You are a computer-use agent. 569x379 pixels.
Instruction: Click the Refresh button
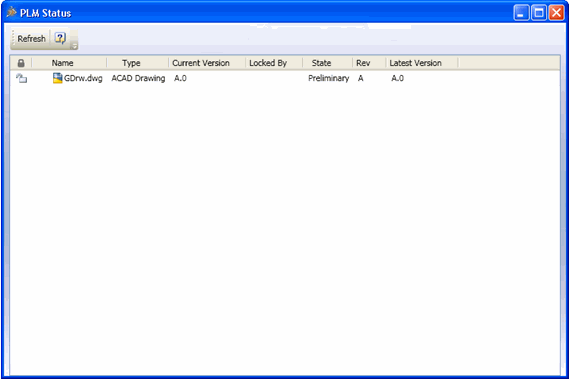point(31,38)
